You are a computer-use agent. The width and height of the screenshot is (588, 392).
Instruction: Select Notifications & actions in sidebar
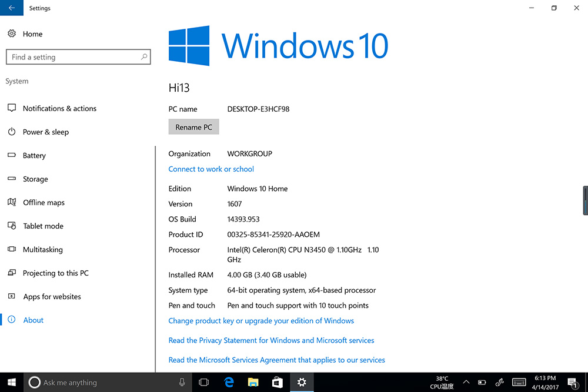pos(59,108)
